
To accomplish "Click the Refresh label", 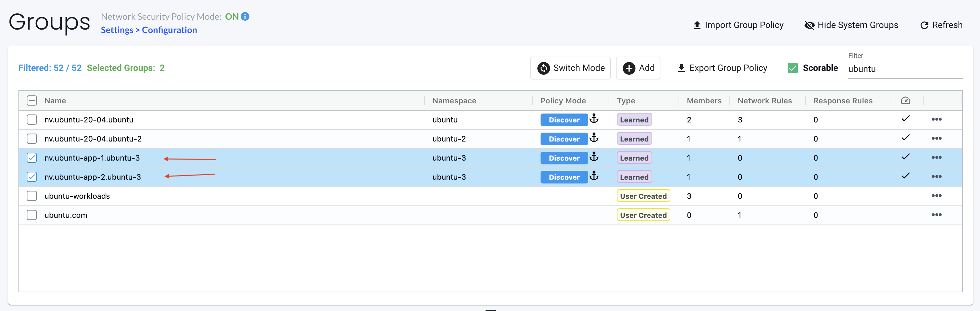I will (947, 25).
